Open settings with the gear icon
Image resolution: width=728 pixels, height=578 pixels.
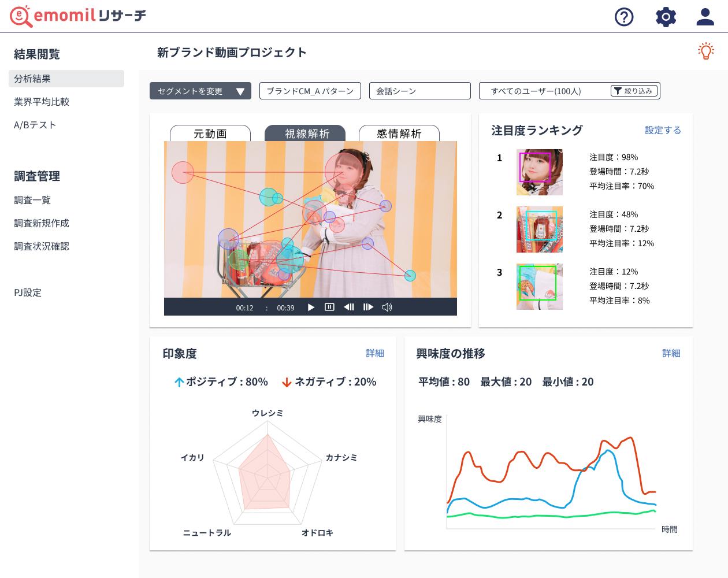pyautogui.click(x=666, y=17)
